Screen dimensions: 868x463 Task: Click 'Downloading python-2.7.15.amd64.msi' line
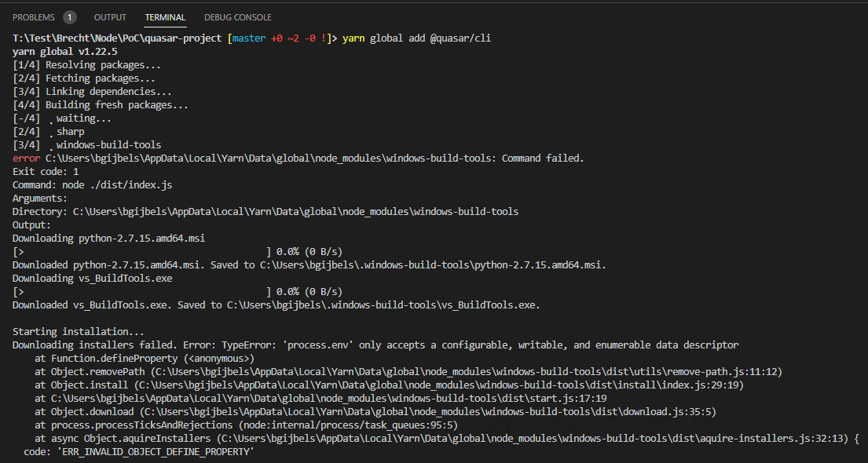click(x=108, y=239)
